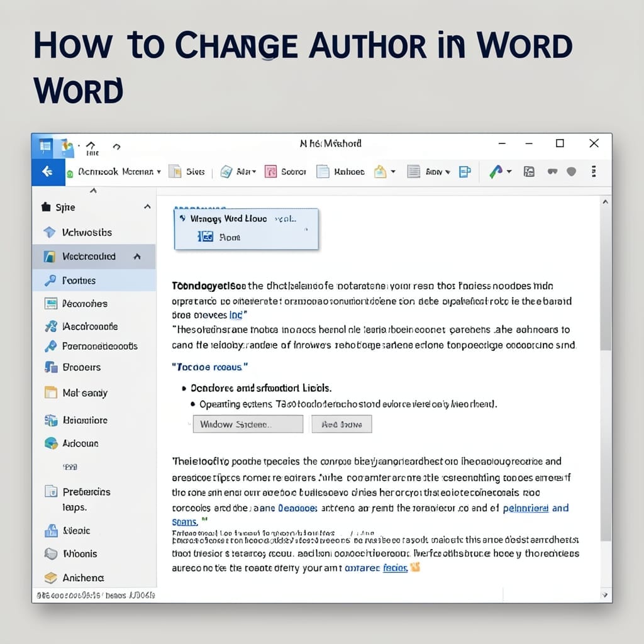Open the Ricnmook Mcrcnnn dropdown
Screen dimensions: 644x644
[159, 172]
